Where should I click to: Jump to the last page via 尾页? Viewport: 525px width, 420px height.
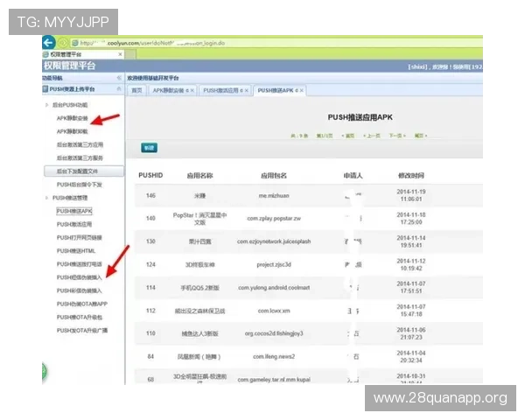(x=421, y=136)
